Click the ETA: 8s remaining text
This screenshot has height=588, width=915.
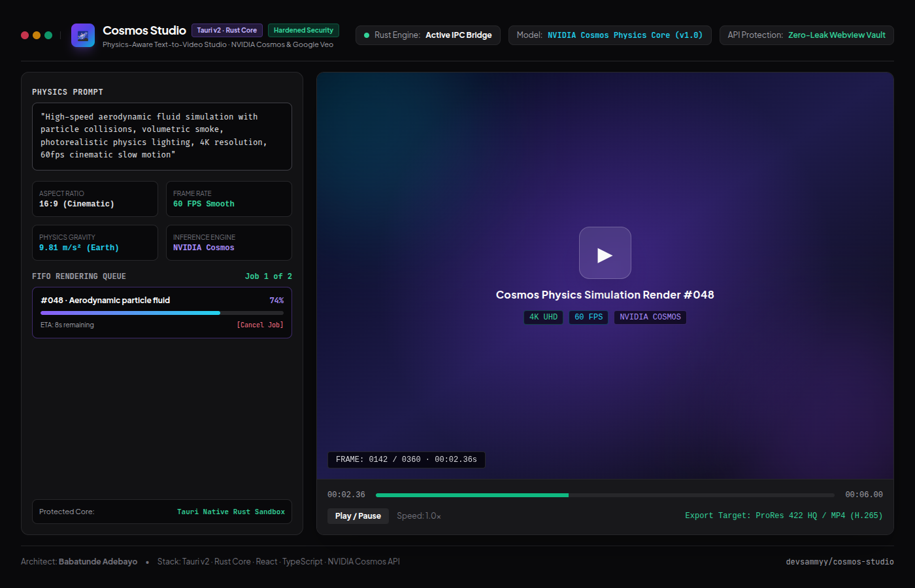coord(67,325)
